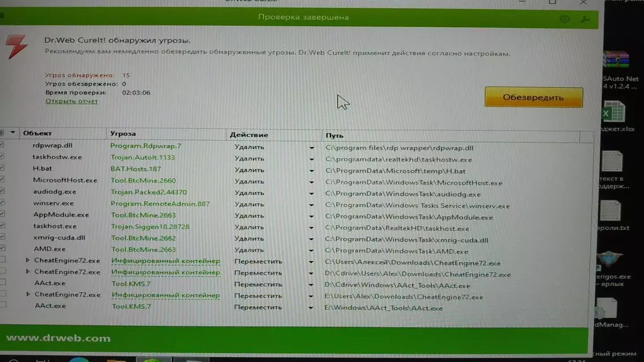Toggle checkbox for audiodg.exe row

(x=2, y=191)
